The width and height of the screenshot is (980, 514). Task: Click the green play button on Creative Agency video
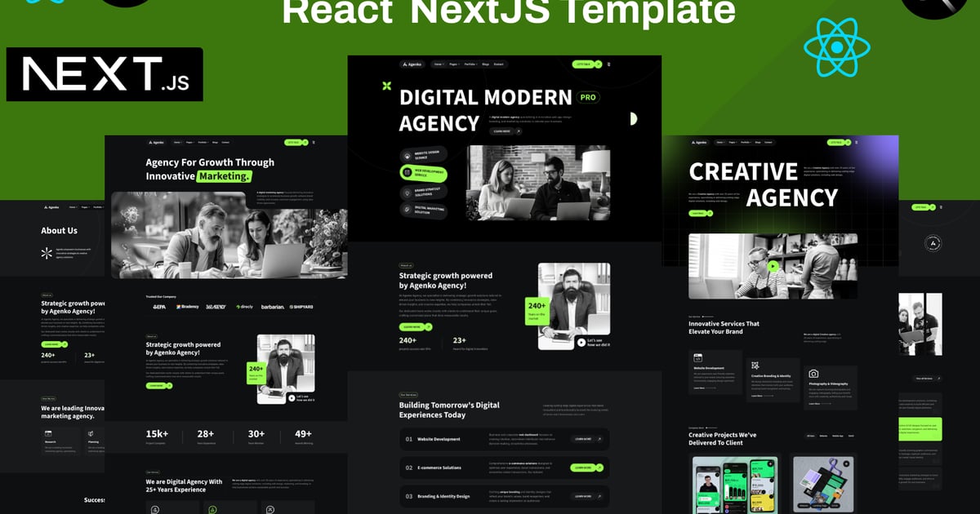pyautogui.click(x=773, y=265)
